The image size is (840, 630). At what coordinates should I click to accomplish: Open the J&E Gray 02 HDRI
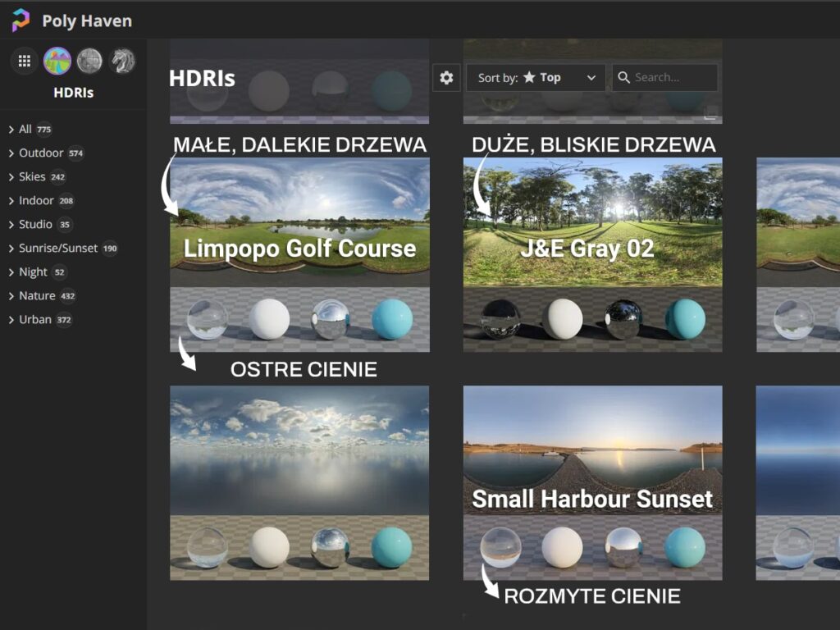[x=592, y=221]
